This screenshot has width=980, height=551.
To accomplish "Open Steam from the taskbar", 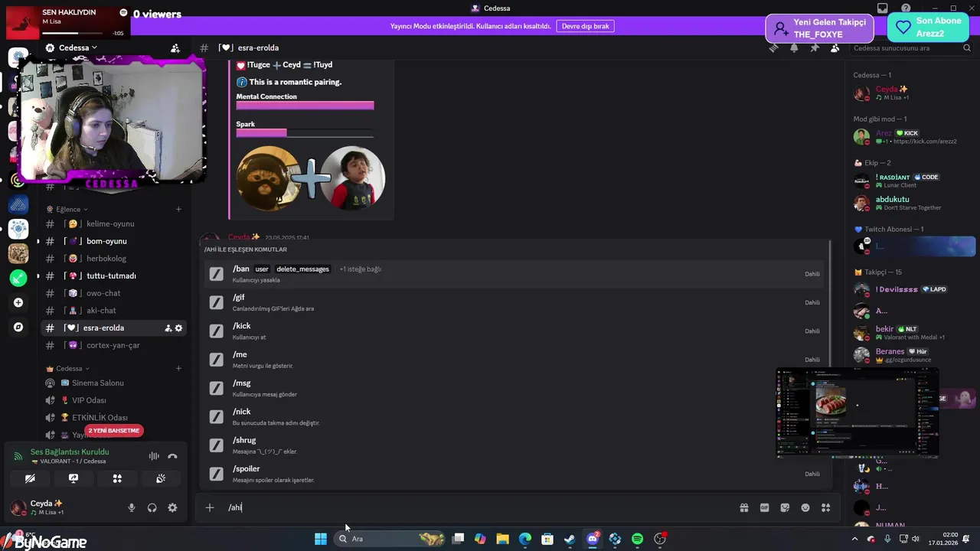I will (570, 539).
